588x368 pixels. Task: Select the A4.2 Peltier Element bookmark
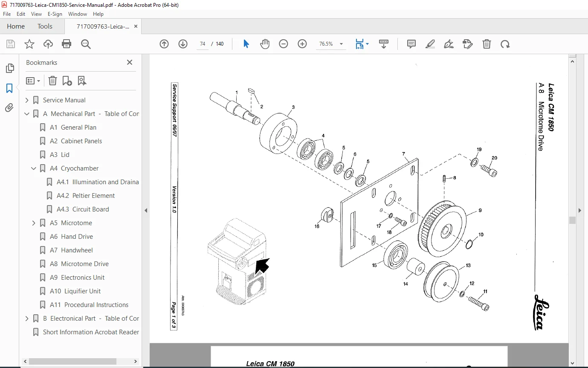(x=86, y=196)
